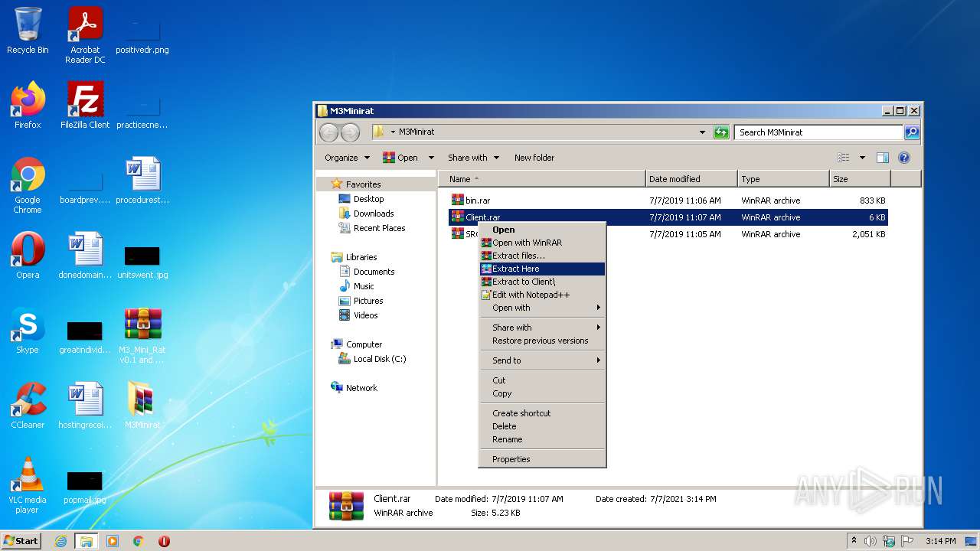Open Downloads in Favorites pane
Viewport: 980px width, 551px height.
click(x=373, y=214)
